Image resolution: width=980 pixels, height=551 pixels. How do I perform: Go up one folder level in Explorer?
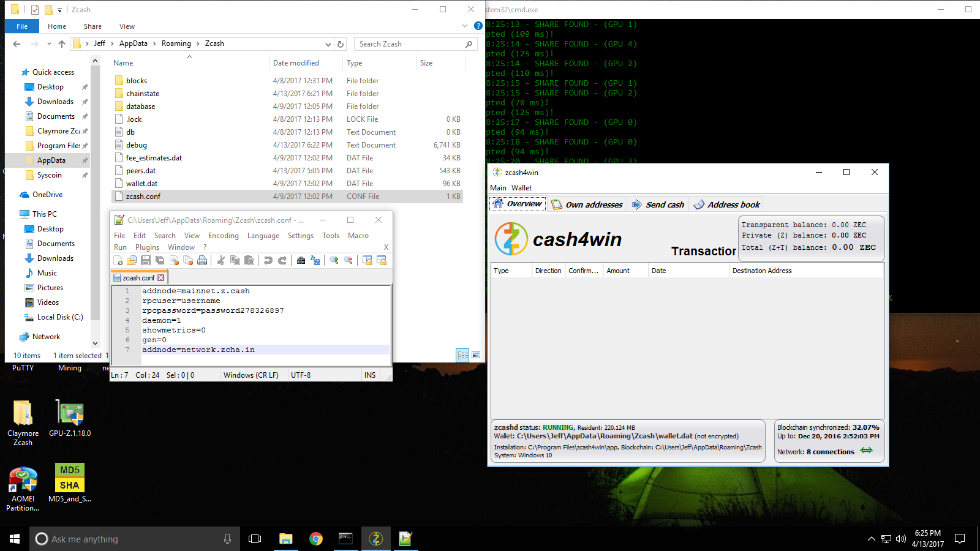[x=62, y=44]
